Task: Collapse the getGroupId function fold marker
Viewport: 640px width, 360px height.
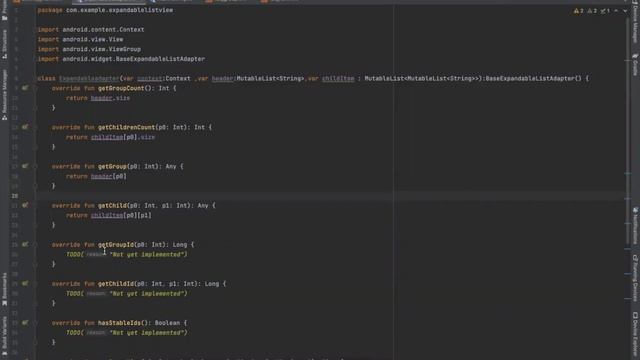Action: tap(36, 244)
